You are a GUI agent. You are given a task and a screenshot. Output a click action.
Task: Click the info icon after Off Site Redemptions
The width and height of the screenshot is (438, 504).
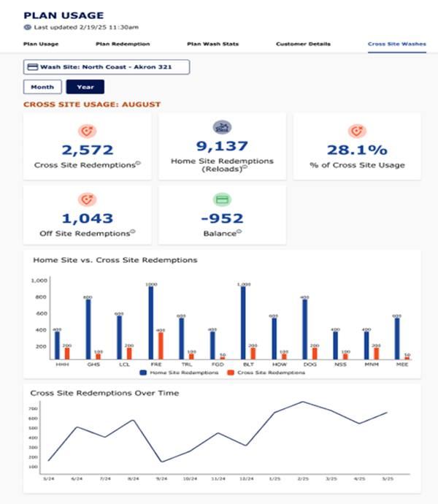coord(131,233)
